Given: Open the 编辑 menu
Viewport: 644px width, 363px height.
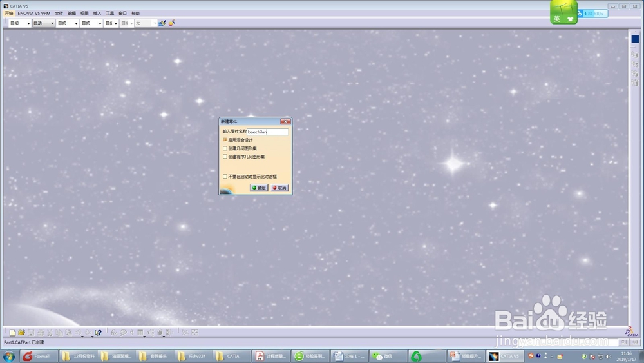Looking at the screenshot, I should (72, 13).
